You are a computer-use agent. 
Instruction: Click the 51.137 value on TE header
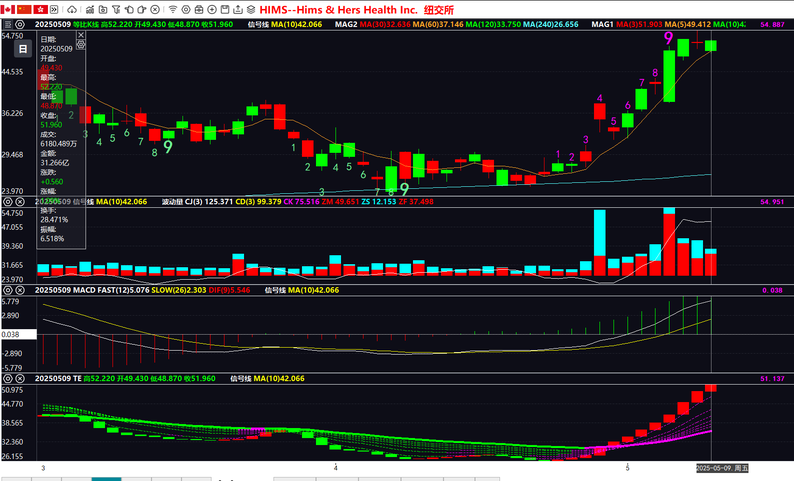pos(772,379)
